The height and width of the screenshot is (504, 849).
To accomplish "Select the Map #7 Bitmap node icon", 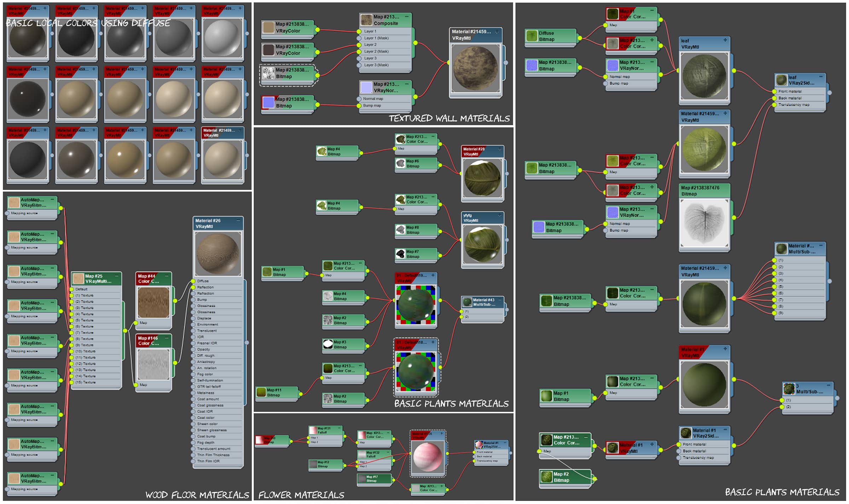I will (x=400, y=254).
